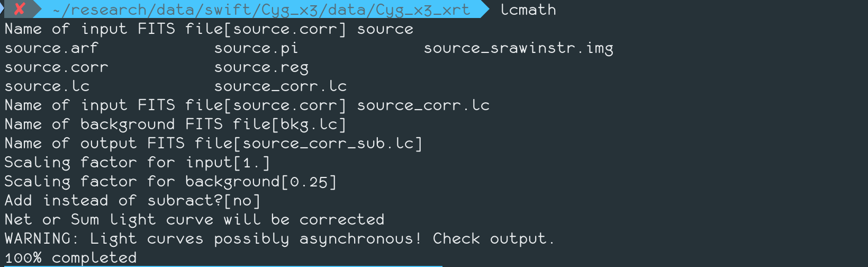The width and height of the screenshot is (868, 267).
Task: Click the source.lc file in the listing
Action: (47, 86)
